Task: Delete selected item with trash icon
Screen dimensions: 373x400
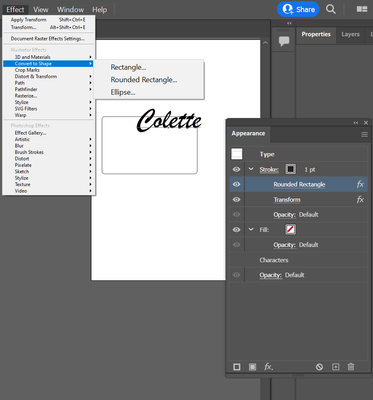Action: pyautogui.click(x=351, y=367)
